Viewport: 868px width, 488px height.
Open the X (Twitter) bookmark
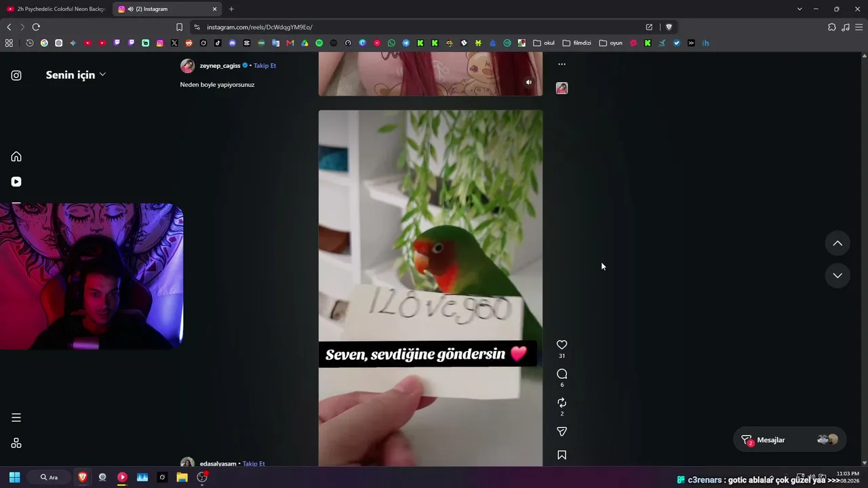[174, 43]
